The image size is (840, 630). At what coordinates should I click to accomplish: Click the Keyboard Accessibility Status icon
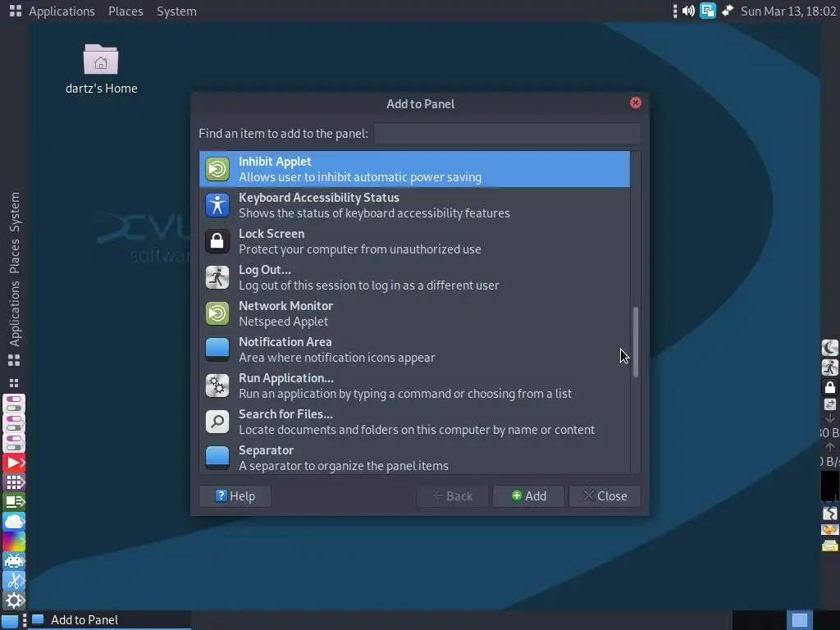(x=217, y=205)
